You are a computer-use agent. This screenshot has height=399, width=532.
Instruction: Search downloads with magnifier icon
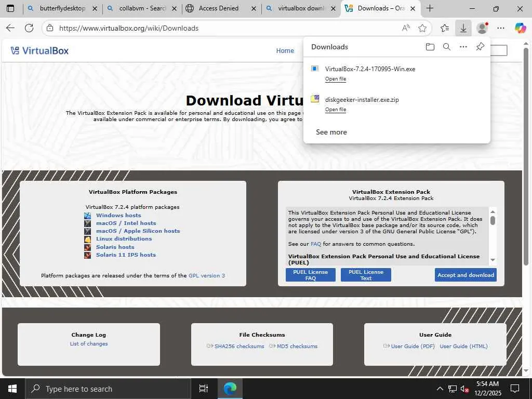[x=447, y=47]
